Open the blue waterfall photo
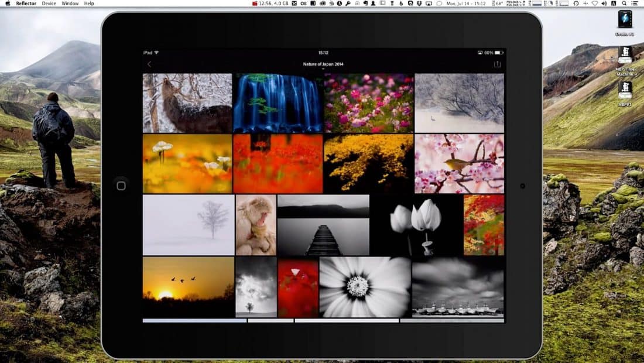 pos(278,103)
